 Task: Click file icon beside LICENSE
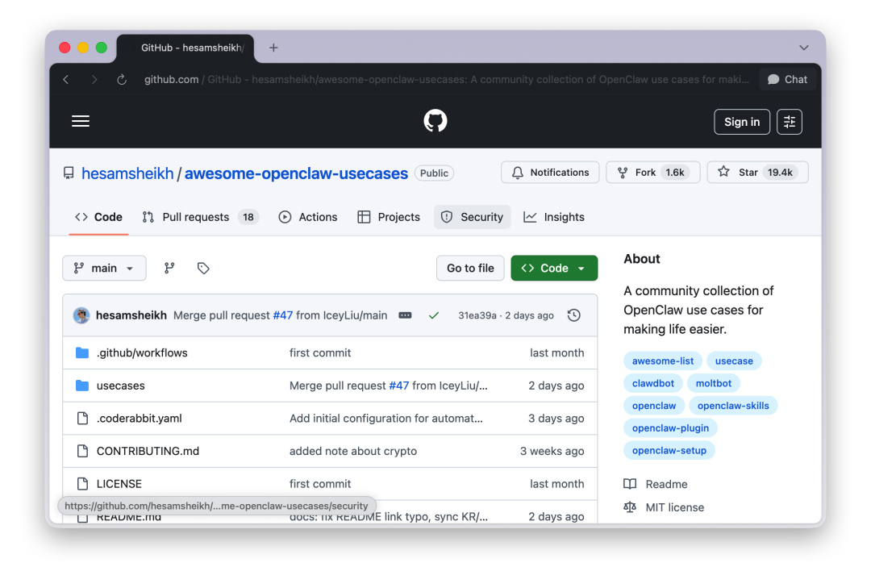click(x=82, y=483)
